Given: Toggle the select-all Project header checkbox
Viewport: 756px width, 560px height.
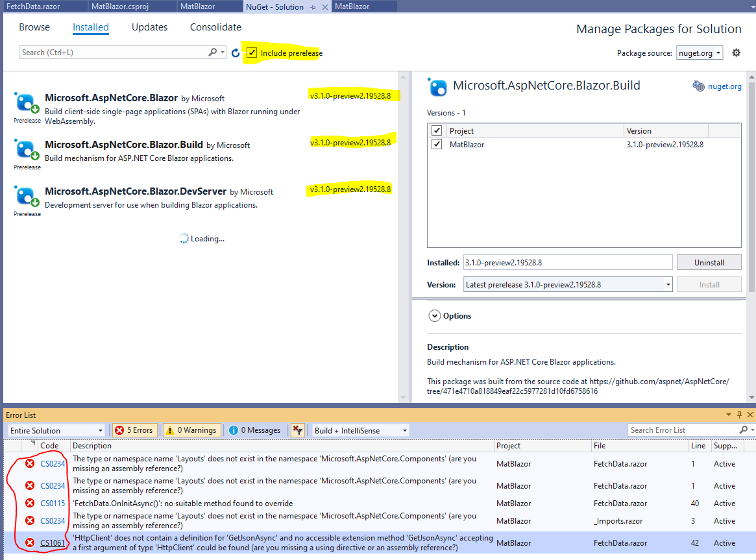Looking at the screenshot, I should (x=437, y=130).
